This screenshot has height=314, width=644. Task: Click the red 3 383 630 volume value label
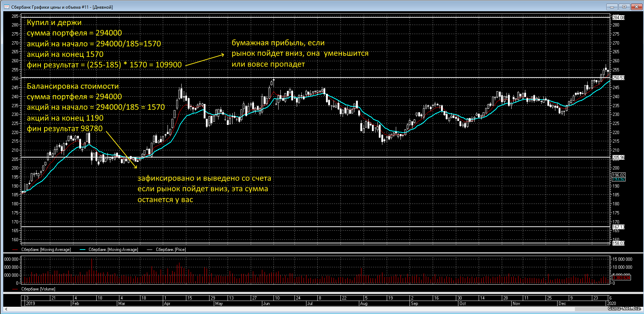(x=621, y=278)
